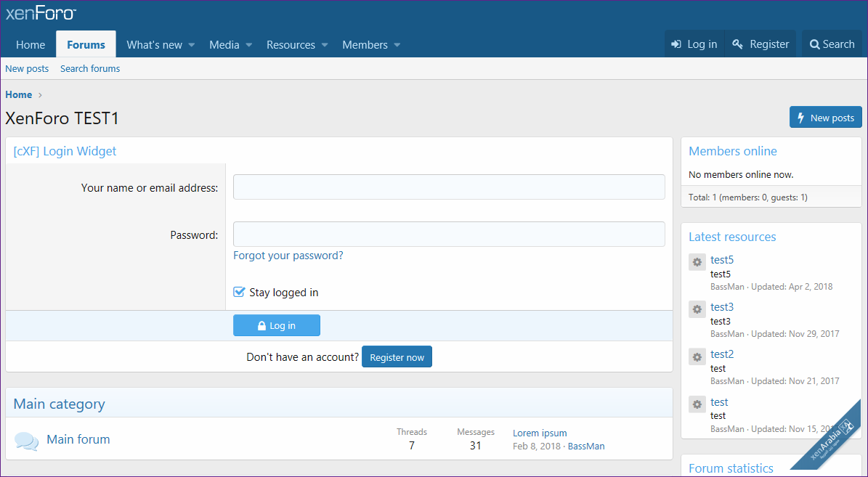Click the lightning bolt on New posts button
Screen dimensions: 868x477
[800, 117]
